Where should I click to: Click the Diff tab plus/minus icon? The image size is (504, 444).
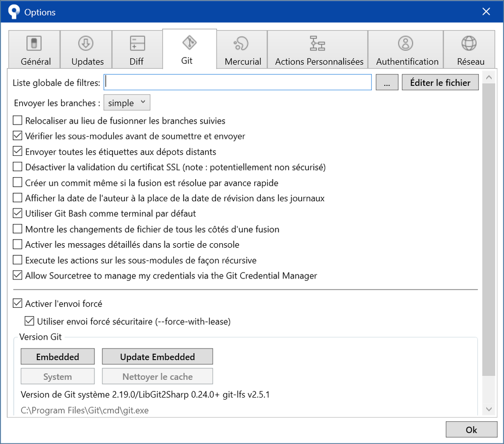click(137, 43)
